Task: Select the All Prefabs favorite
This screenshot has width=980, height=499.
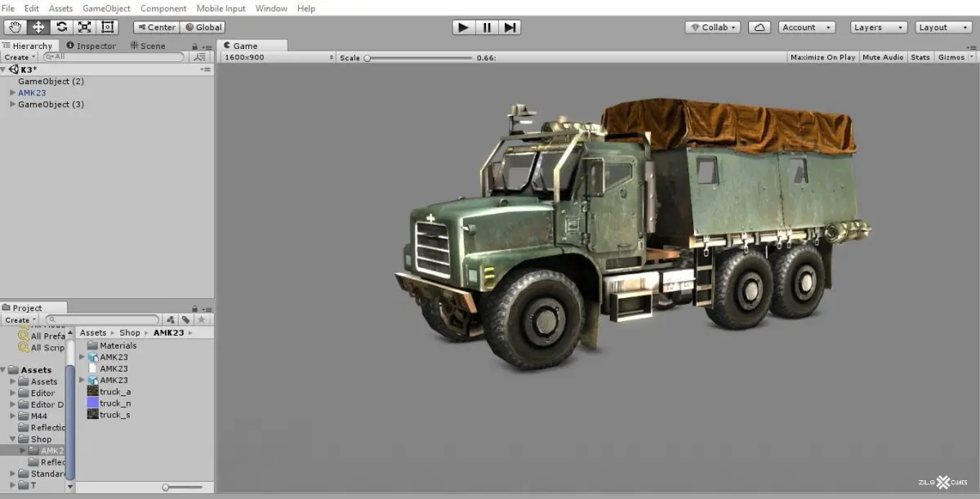Action: click(42, 336)
